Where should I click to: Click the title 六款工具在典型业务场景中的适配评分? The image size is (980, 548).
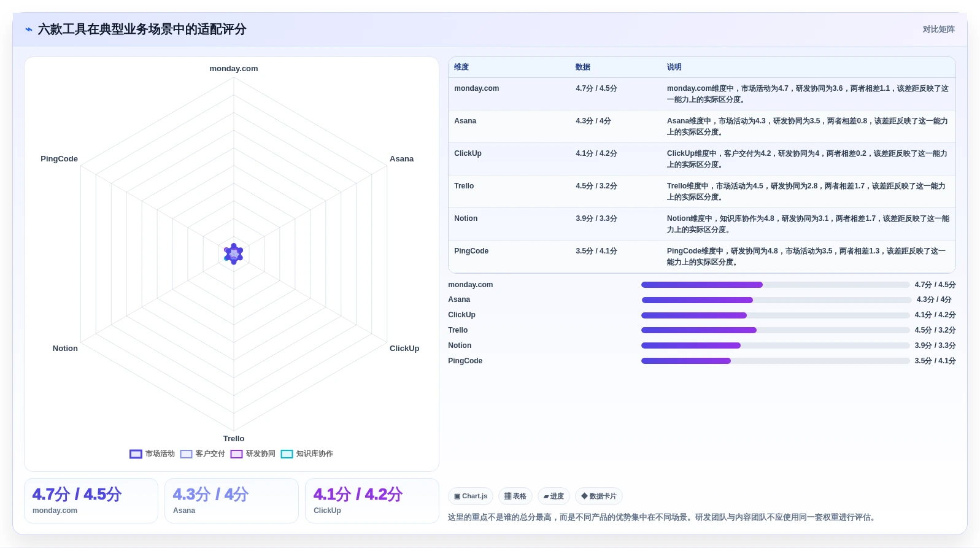click(x=142, y=29)
